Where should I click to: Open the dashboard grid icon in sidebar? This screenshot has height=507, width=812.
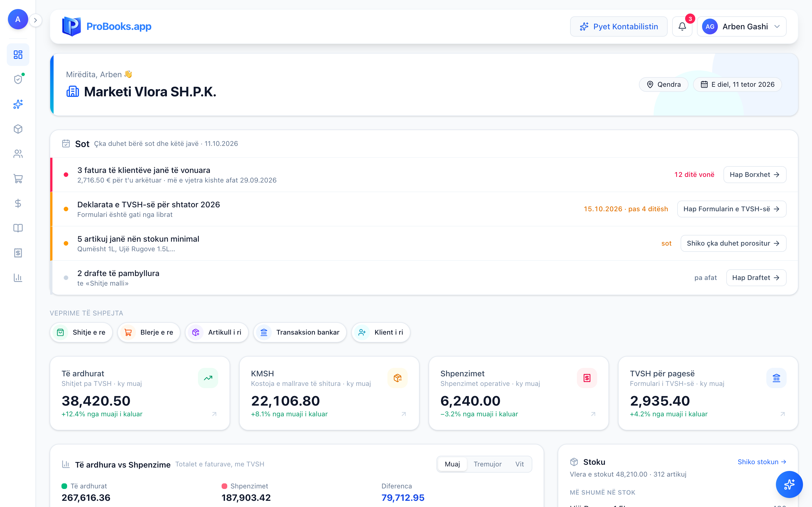[18, 55]
